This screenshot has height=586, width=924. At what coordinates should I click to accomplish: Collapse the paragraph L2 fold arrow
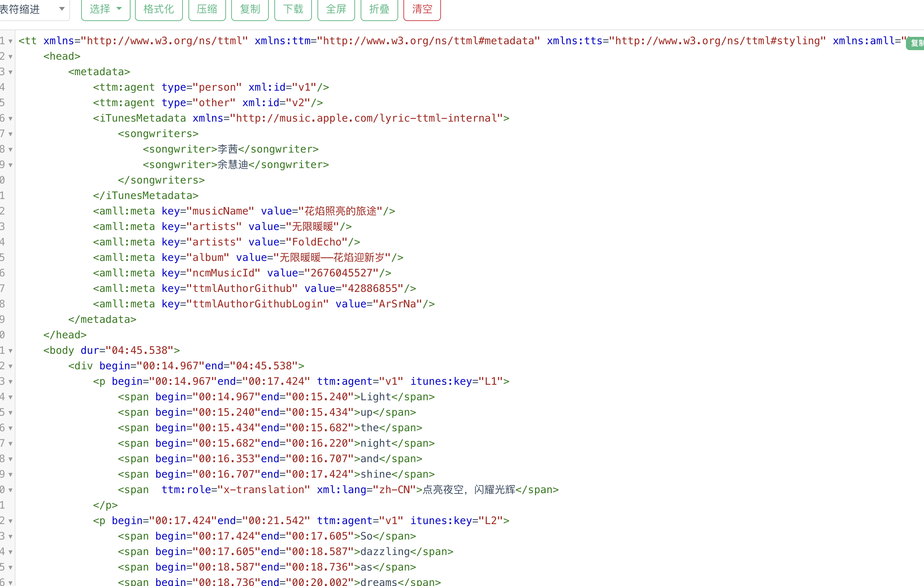[10, 521]
